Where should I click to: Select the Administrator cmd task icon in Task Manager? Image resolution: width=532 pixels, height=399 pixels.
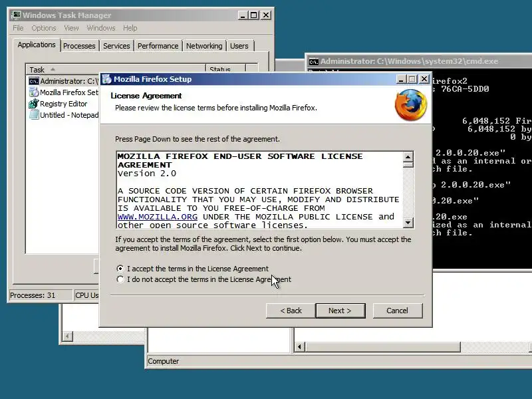tap(34, 81)
